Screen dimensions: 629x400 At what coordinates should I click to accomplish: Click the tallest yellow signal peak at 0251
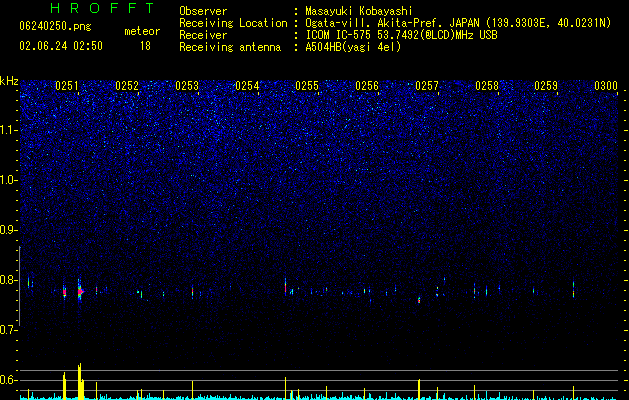point(79,382)
